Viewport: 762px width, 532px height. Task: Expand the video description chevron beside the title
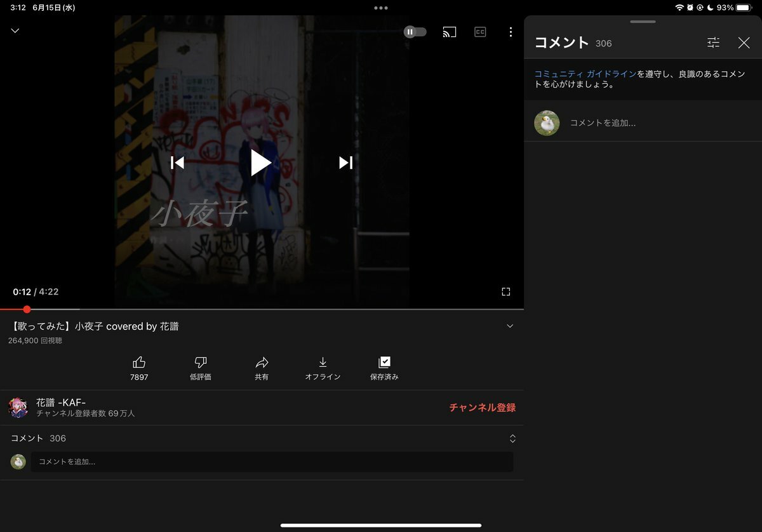pyautogui.click(x=510, y=326)
